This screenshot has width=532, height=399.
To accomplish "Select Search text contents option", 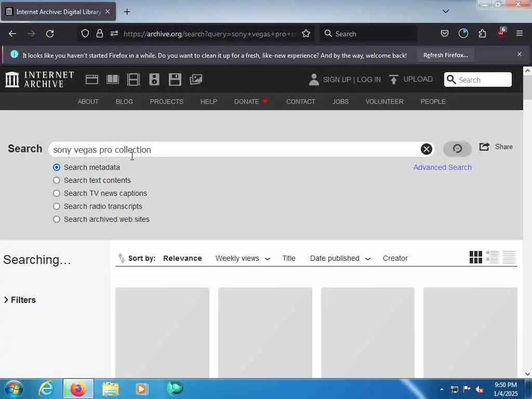I will [x=57, y=180].
